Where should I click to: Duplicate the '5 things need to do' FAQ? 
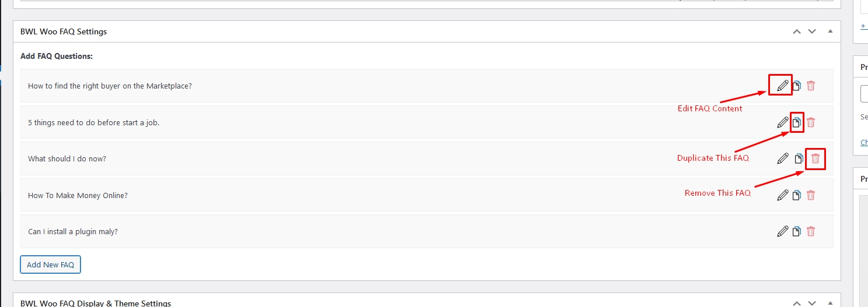click(796, 122)
